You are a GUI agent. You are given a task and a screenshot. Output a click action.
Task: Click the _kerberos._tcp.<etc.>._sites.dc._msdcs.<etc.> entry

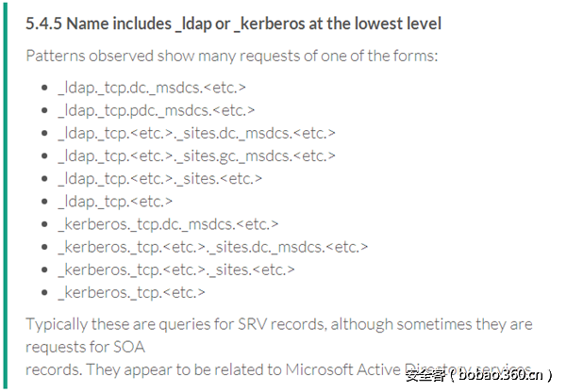212,247
